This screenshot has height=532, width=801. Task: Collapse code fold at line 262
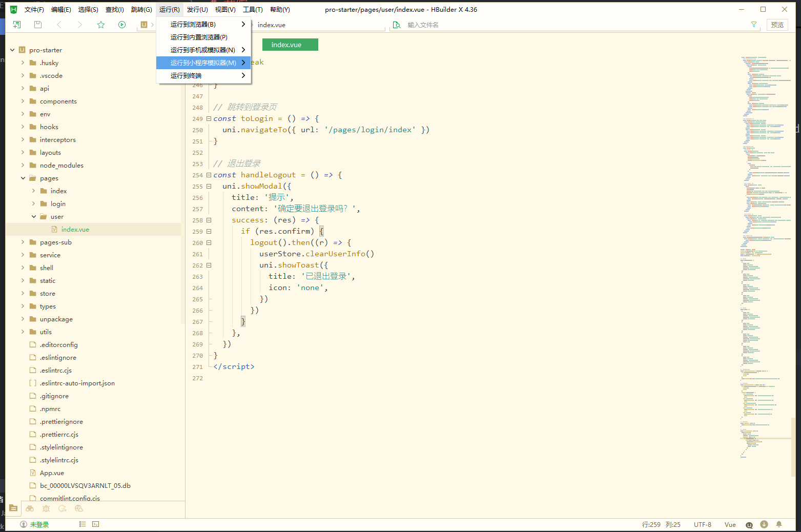pyautogui.click(x=209, y=265)
